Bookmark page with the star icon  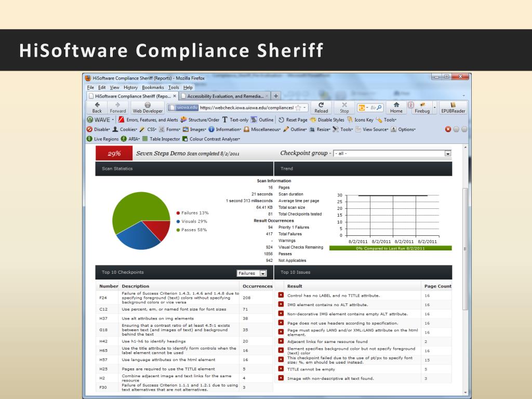(x=298, y=108)
